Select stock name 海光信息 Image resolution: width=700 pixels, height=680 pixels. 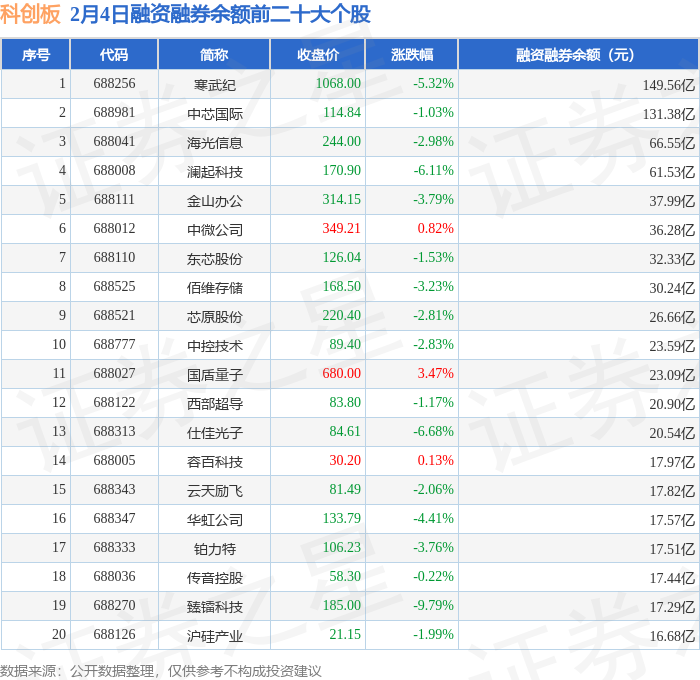(215, 143)
